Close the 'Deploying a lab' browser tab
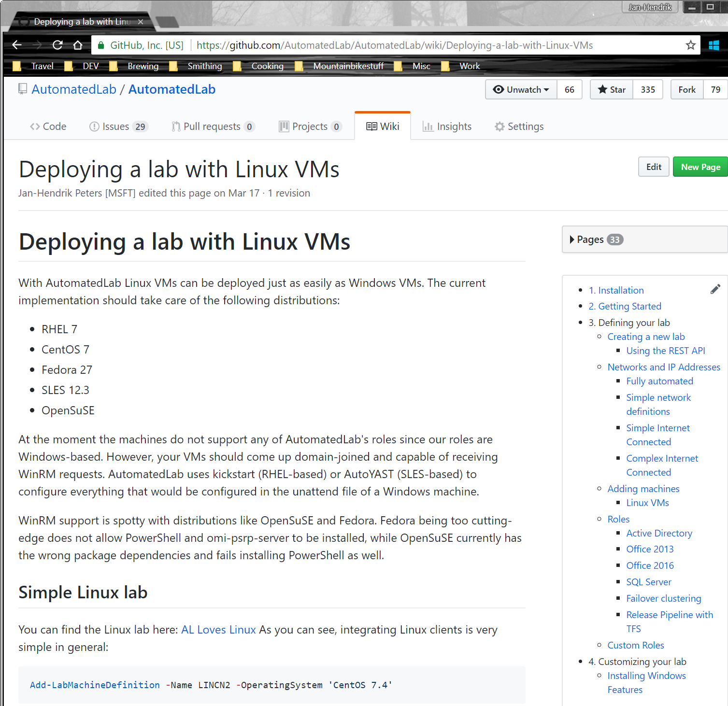This screenshot has width=728, height=706. [x=141, y=22]
